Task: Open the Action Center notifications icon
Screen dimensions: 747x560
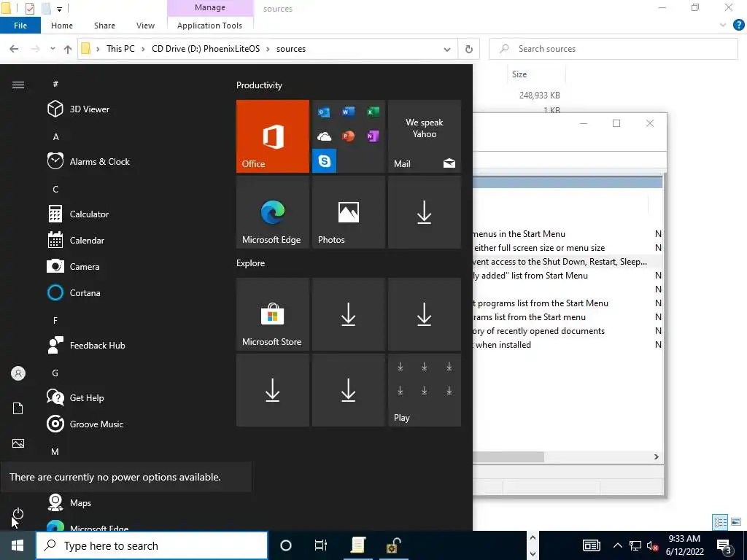Action: pyautogui.click(x=724, y=545)
